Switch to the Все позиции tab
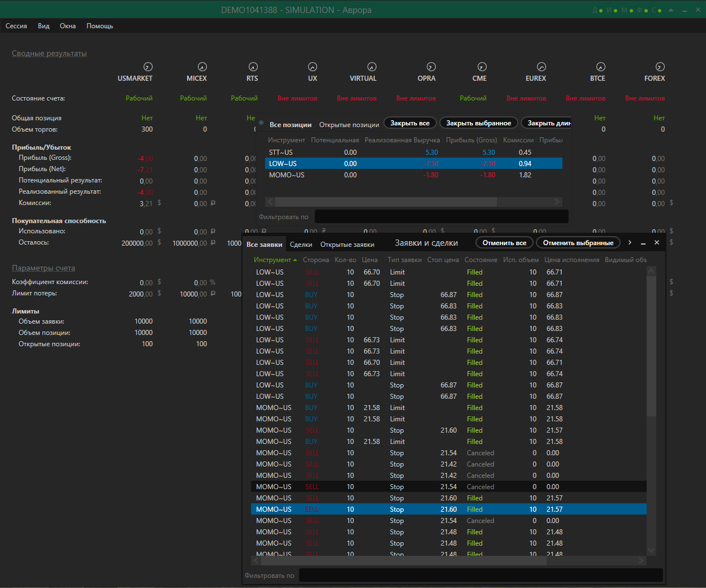This screenshot has height=588, width=706. pyautogui.click(x=291, y=125)
